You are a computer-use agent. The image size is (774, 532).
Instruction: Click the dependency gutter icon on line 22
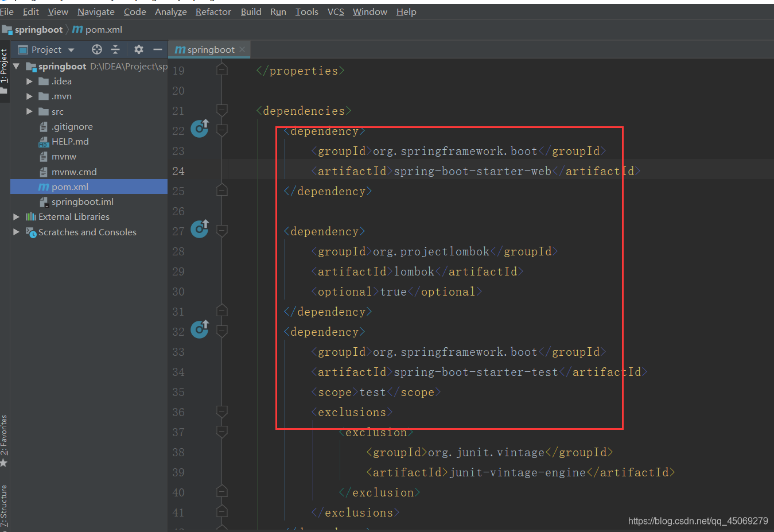coord(200,128)
